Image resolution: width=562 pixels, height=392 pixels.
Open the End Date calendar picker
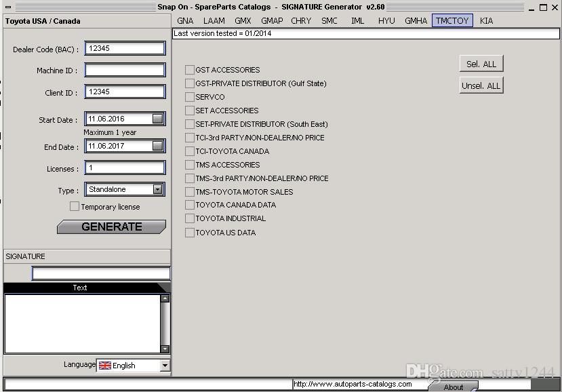pos(157,146)
